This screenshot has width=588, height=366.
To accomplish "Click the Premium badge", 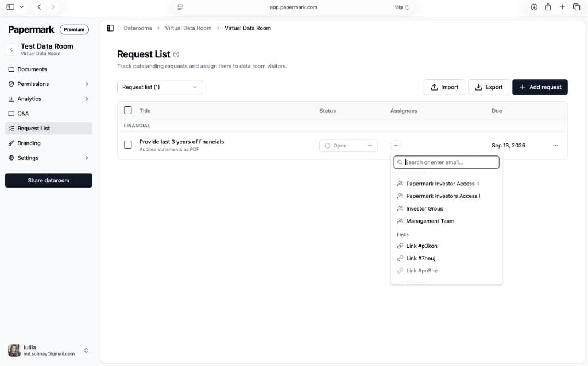I will click(x=74, y=29).
